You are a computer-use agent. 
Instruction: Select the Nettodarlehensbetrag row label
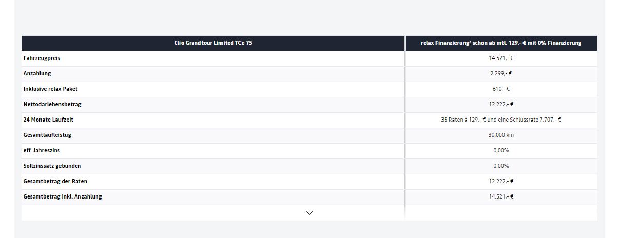[52, 105]
